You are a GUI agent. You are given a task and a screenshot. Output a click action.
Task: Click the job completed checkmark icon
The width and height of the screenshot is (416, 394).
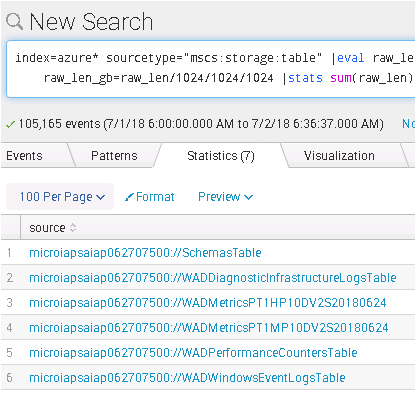(10, 124)
